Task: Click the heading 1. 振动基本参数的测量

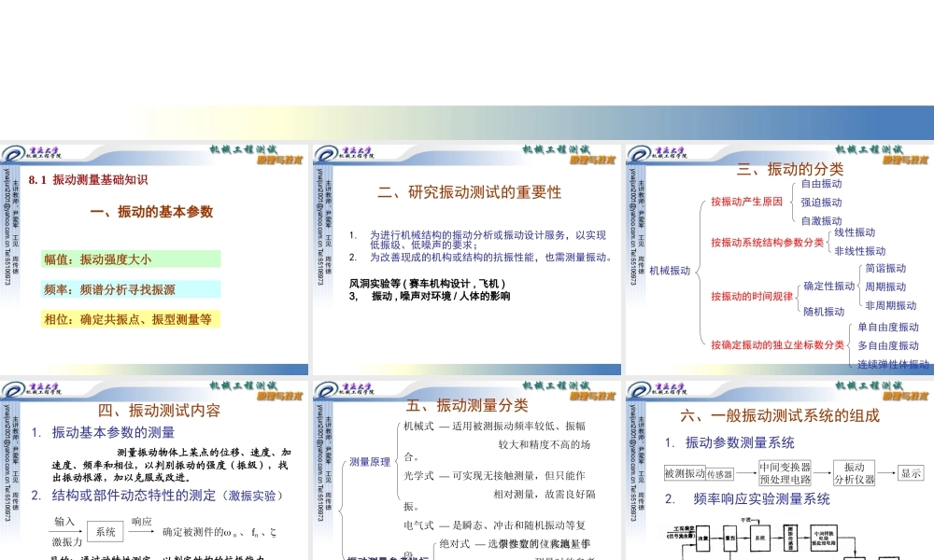Action: click(x=103, y=433)
